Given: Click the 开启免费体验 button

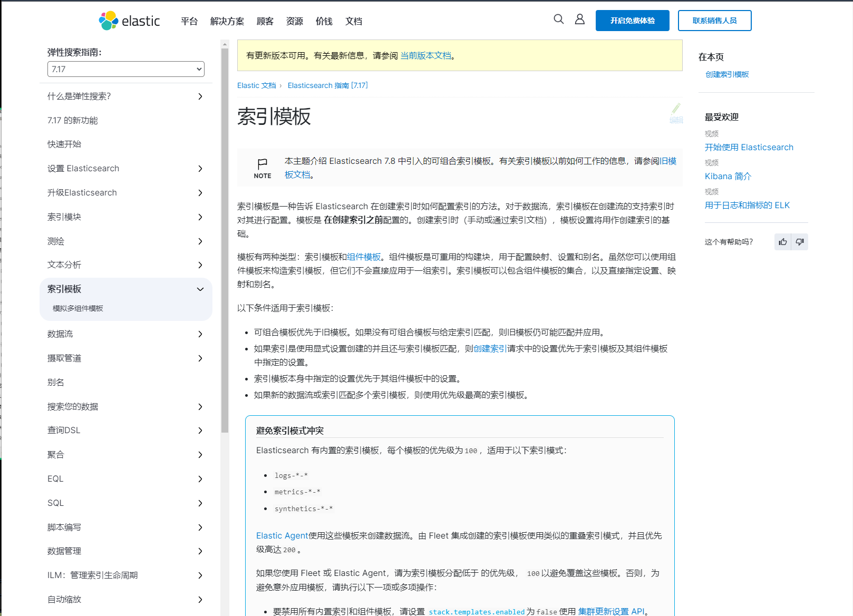Looking at the screenshot, I should click(632, 21).
